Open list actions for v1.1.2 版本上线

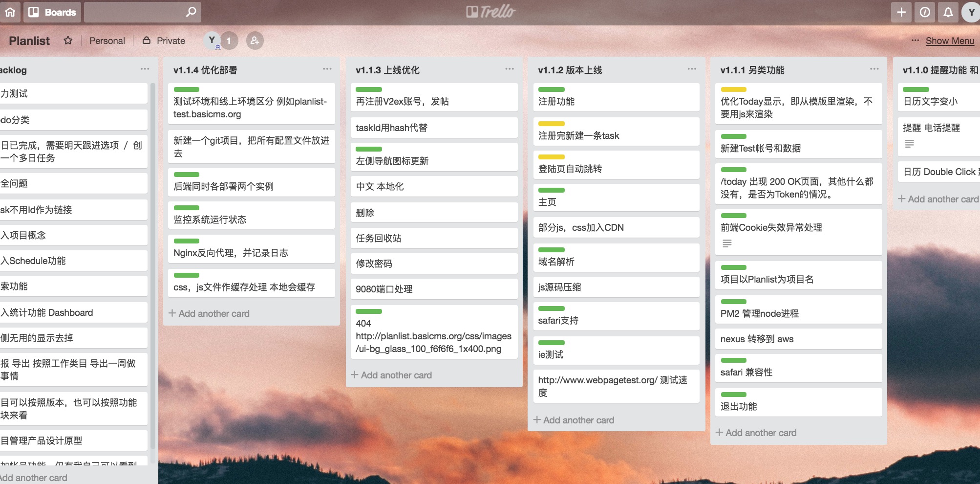(x=692, y=69)
